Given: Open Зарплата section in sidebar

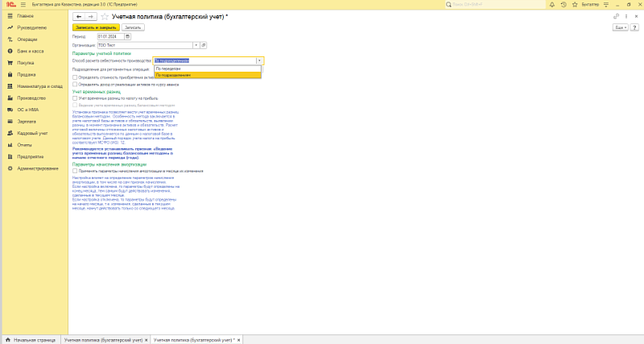Looking at the screenshot, I should point(26,120).
